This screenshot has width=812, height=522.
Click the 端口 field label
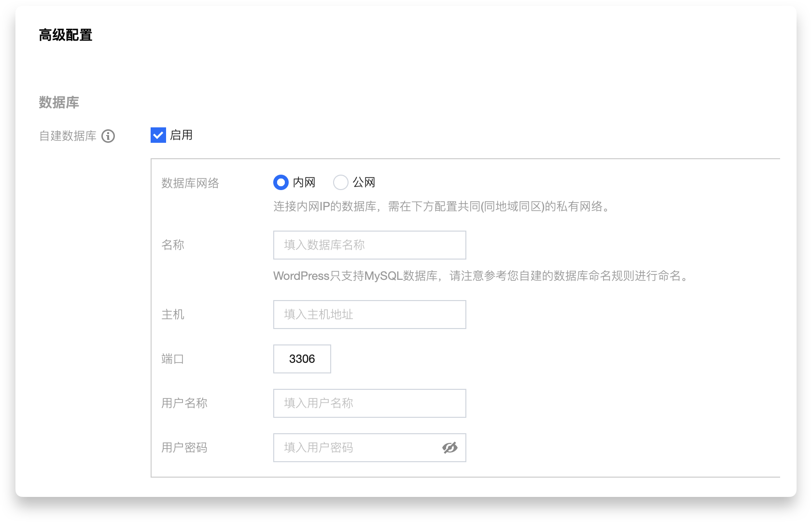pos(173,359)
